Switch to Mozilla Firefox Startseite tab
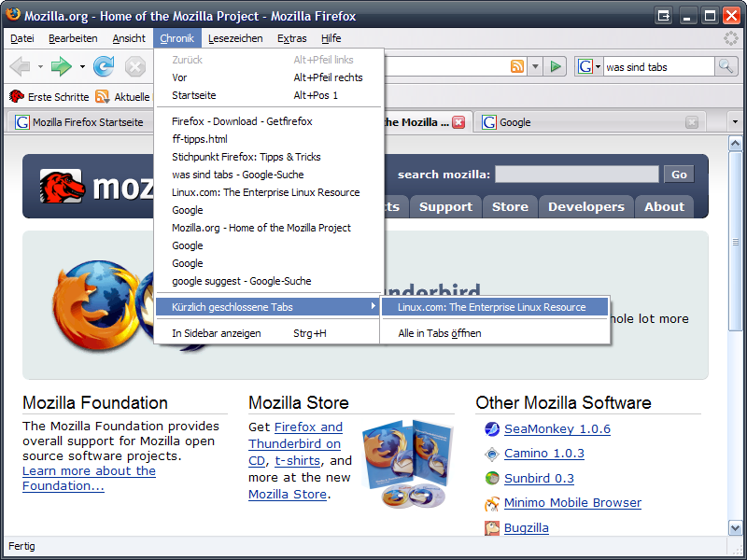 point(80,122)
